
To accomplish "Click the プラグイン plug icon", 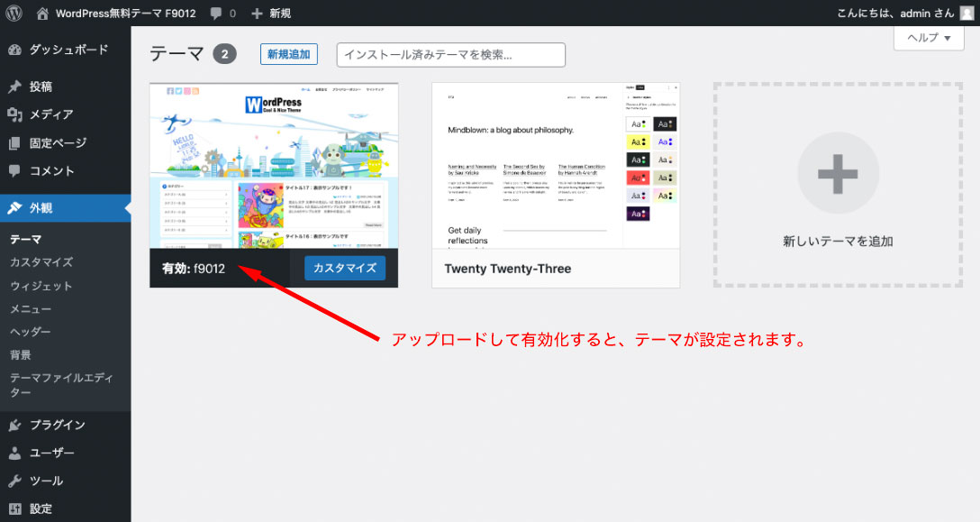I will [x=14, y=426].
